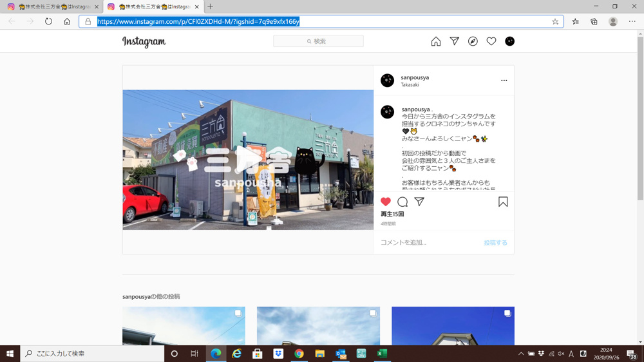Click sanpousya avatar beside caption

click(387, 112)
